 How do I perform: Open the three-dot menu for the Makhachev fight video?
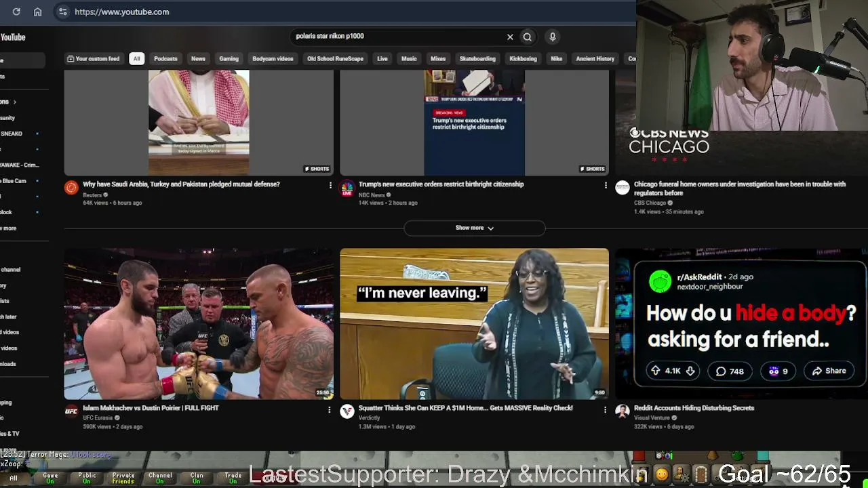click(x=330, y=409)
